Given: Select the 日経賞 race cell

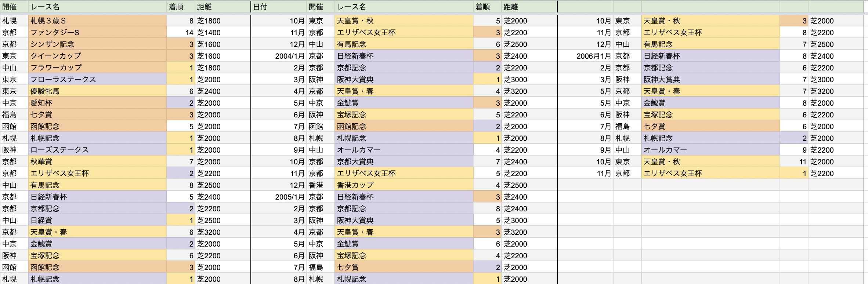Looking at the screenshot, I should click(x=97, y=221).
